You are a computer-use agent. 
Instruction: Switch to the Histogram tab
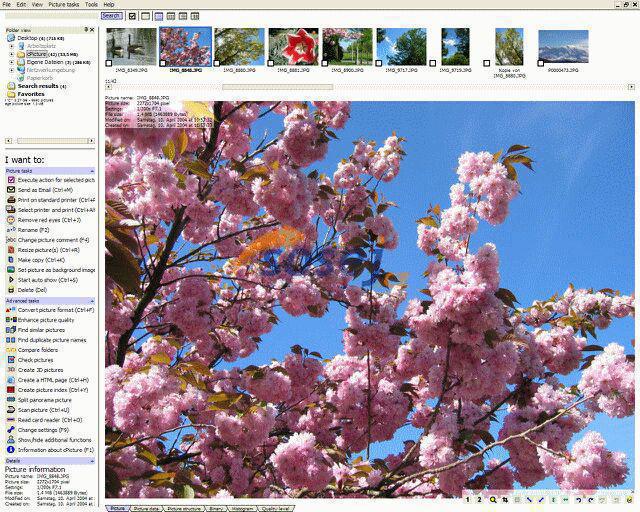tap(243, 508)
